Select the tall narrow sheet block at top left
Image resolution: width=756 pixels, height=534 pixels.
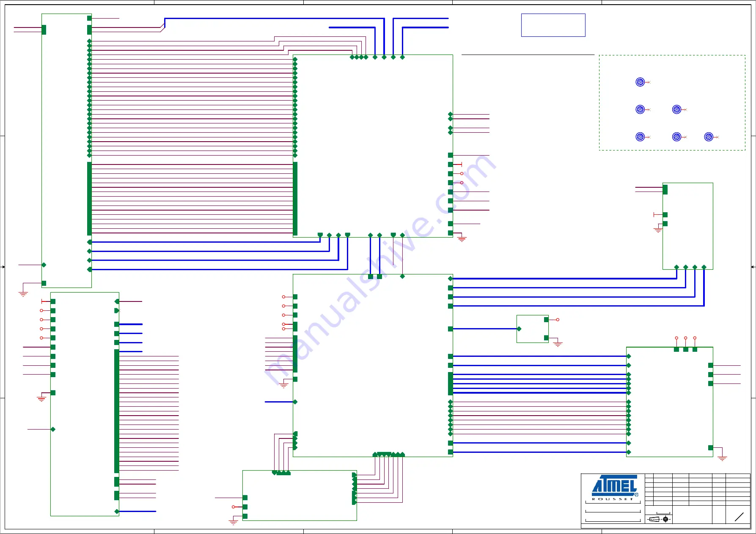tap(66, 151)
